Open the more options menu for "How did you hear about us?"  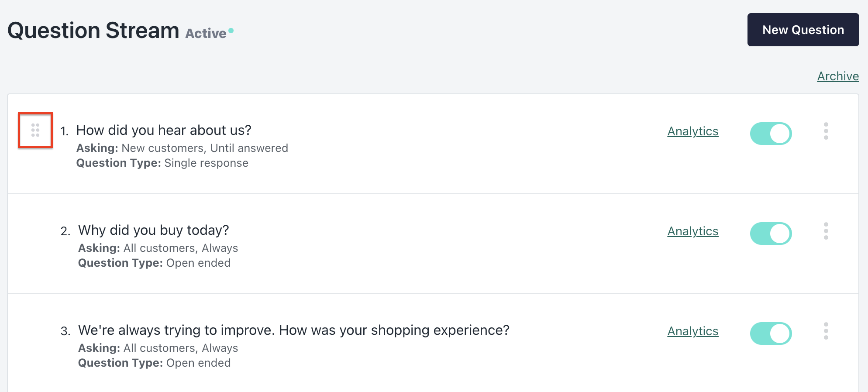point(826,131)
